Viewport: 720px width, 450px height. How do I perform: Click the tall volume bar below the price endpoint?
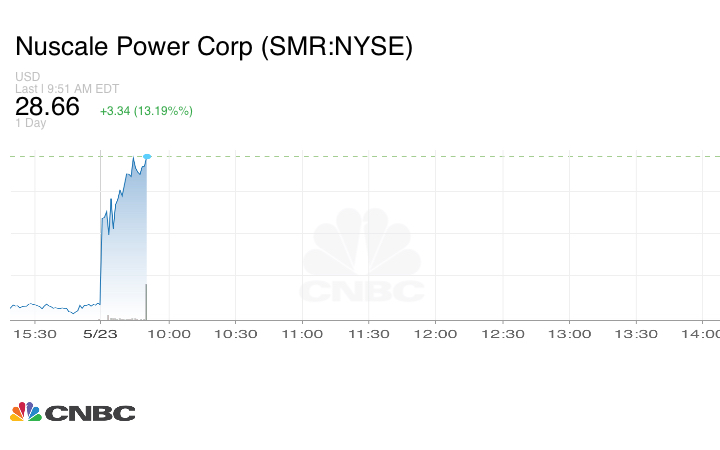coord(147,302)
